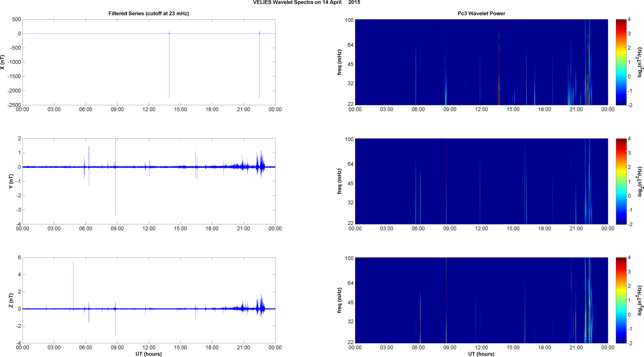644x357 pixels.
Task: Click the Z series tall spike before 06:00
Action: pos(73,285)
